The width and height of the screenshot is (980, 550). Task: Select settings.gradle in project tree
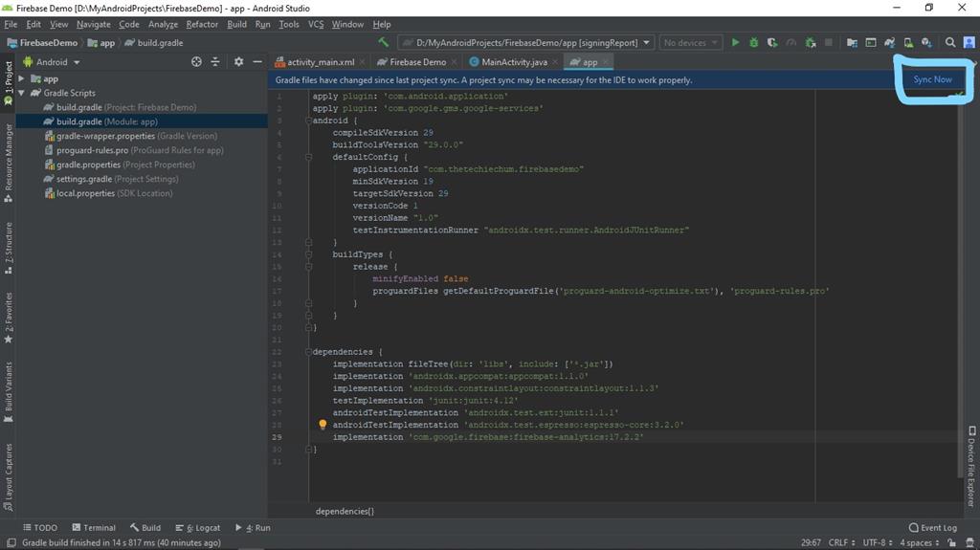83,179
